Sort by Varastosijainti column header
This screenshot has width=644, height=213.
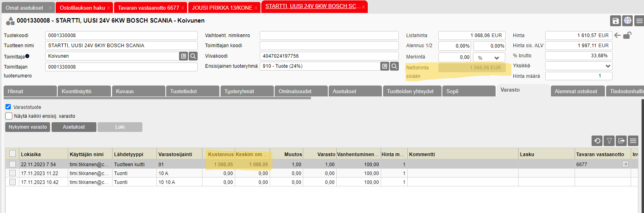[x=179, y=154]
